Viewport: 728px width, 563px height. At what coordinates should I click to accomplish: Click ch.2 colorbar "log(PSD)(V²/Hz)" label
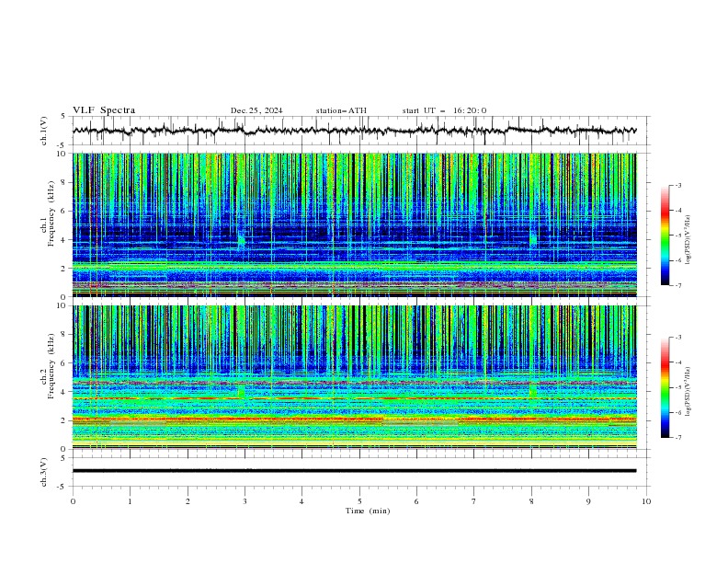[688, 392]
